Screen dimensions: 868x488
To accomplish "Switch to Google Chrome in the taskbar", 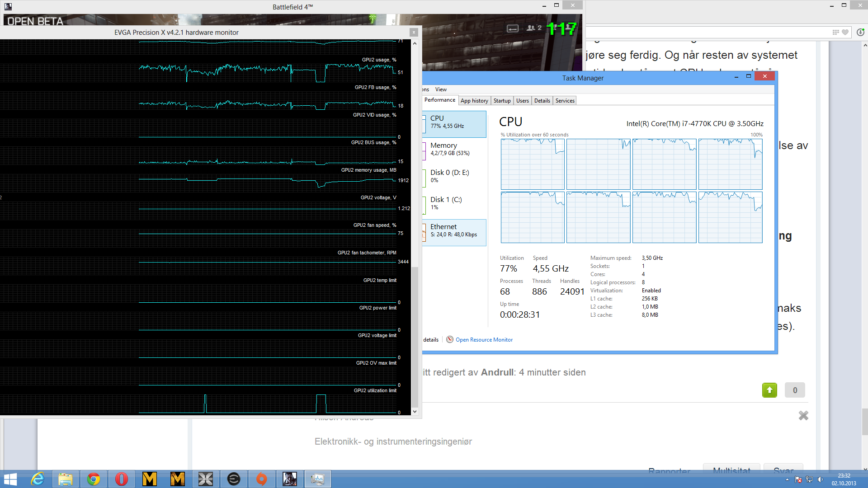I will [x=94, y=479].
